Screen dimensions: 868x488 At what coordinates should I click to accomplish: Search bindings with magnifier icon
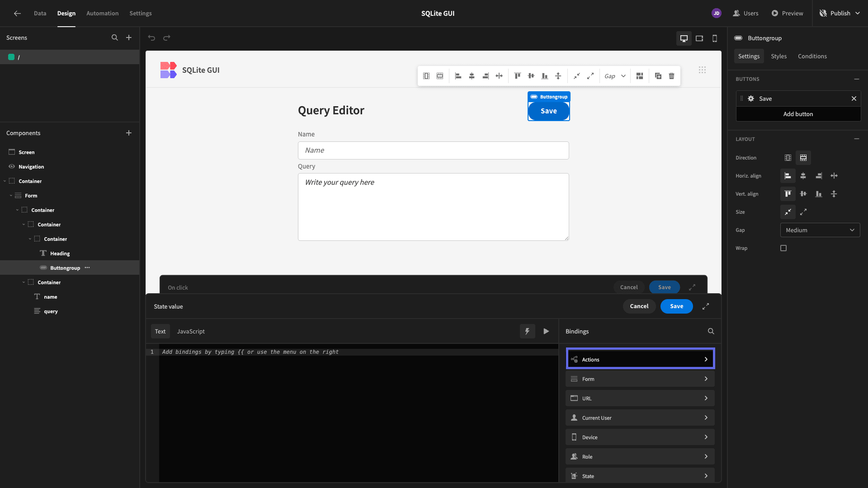coord(711,331)
